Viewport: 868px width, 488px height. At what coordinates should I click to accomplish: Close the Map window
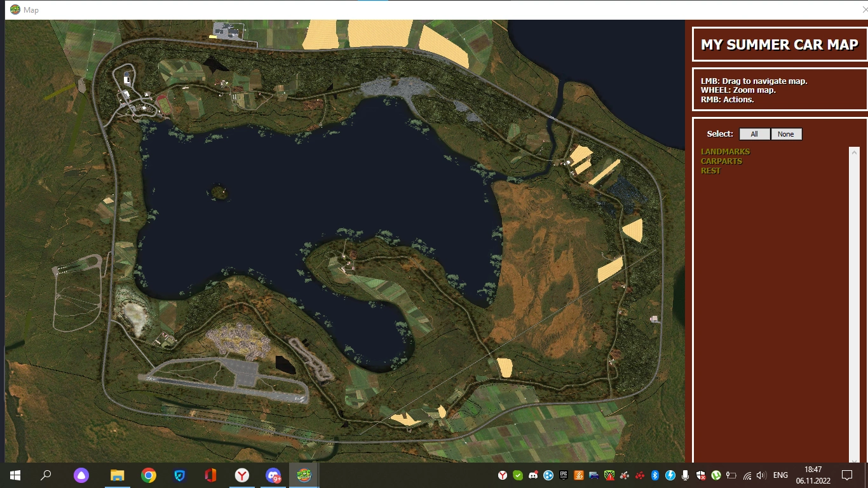[864, 10]
